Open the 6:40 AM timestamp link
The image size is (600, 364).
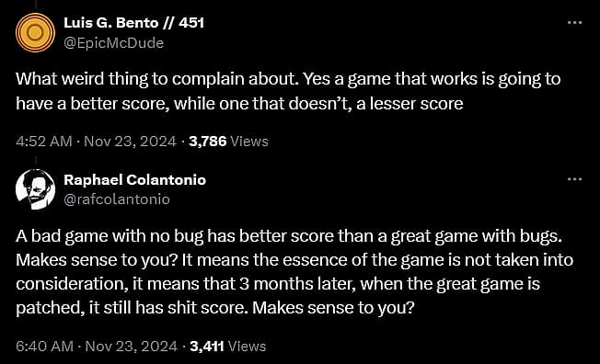[45, 347]
